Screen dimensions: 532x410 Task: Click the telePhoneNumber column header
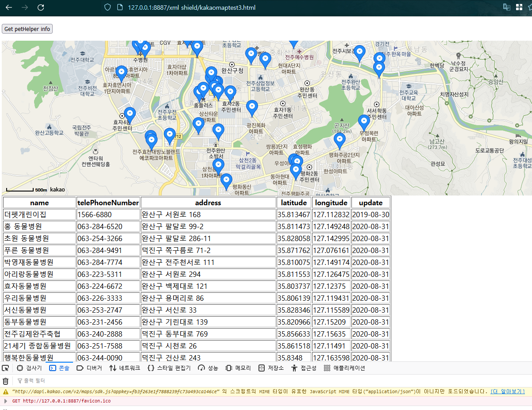108,203
